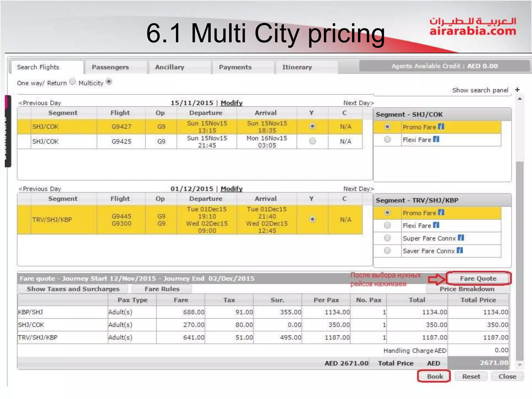Click the Book button
Screen dimensions: 532x399
click(x=434, y=376)
